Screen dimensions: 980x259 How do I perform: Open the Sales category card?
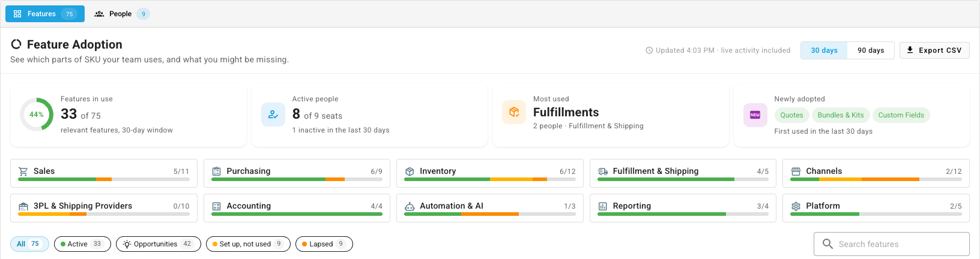click(x=104, y=173)
